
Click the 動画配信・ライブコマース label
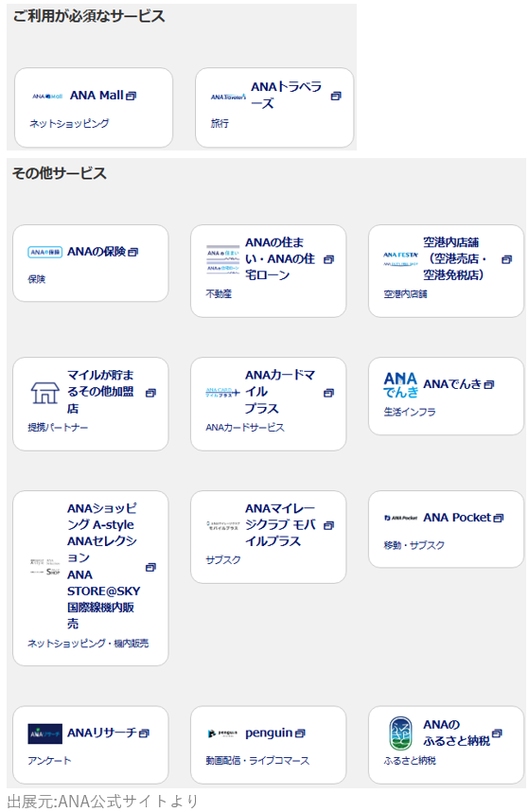[x=257, y=760]
